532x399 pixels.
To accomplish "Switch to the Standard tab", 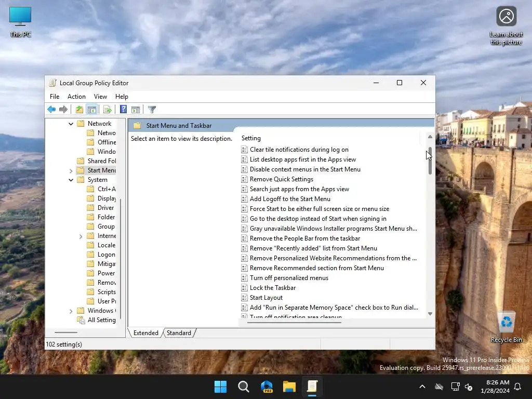I will [x=179, y=333].
